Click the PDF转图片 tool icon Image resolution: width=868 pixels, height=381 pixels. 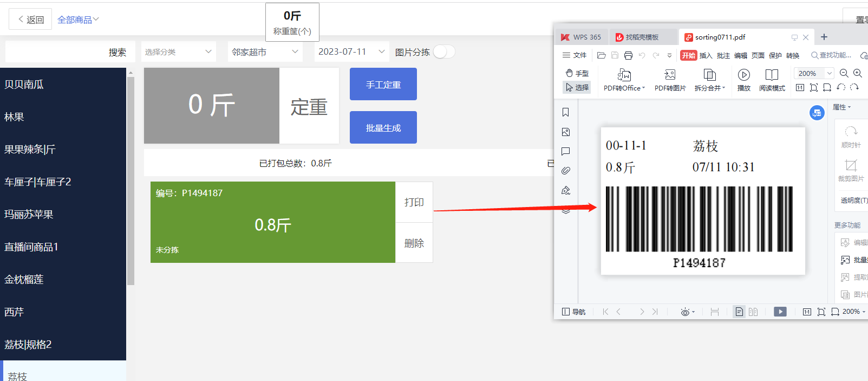click(x=670, y=75)
